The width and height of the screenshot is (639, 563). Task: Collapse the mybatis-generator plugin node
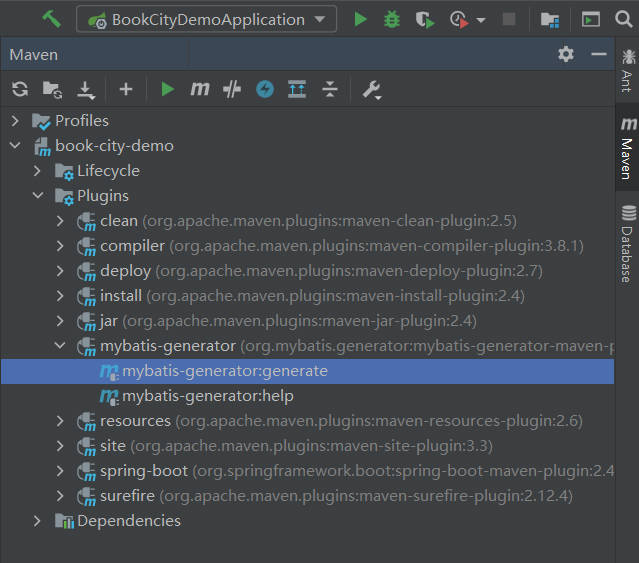[x=61, y=346]
